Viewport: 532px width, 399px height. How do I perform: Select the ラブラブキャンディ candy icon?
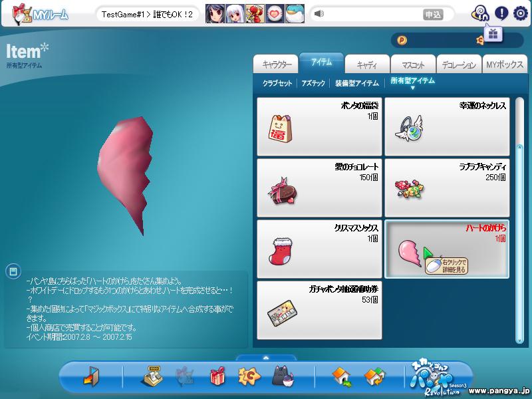pos(410,188)
